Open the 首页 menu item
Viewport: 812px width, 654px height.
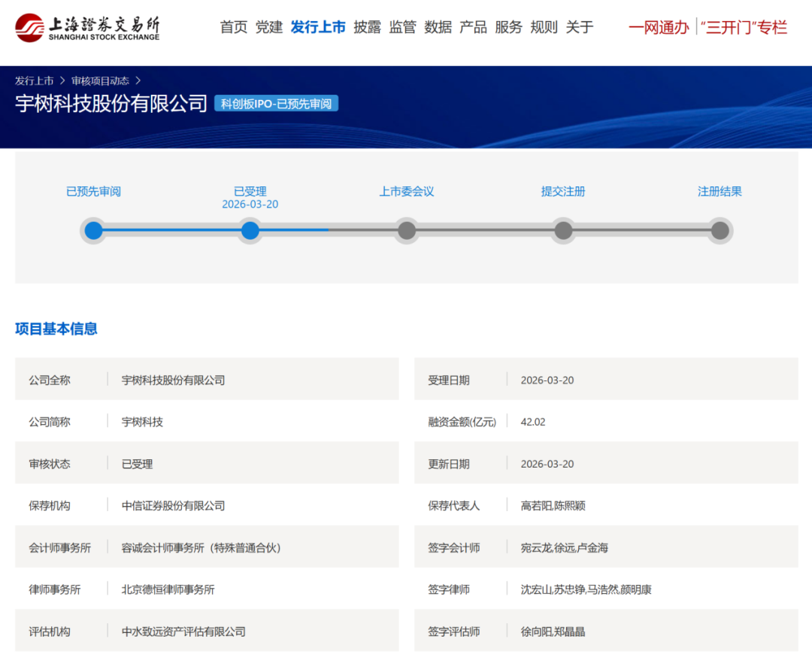click(233, 28)
